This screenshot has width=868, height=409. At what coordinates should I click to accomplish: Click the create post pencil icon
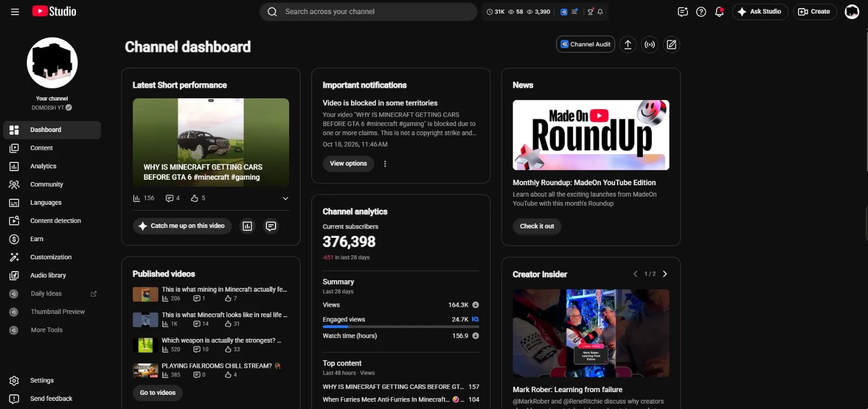click(672, 45)
